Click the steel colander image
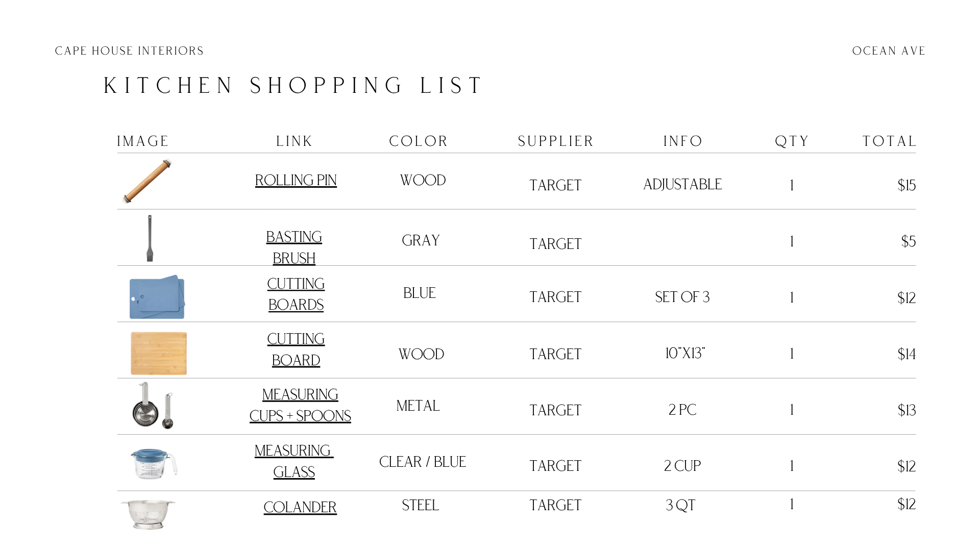This screenshot has height=551, width=980. pyautogui.click(x=148, y=514)
